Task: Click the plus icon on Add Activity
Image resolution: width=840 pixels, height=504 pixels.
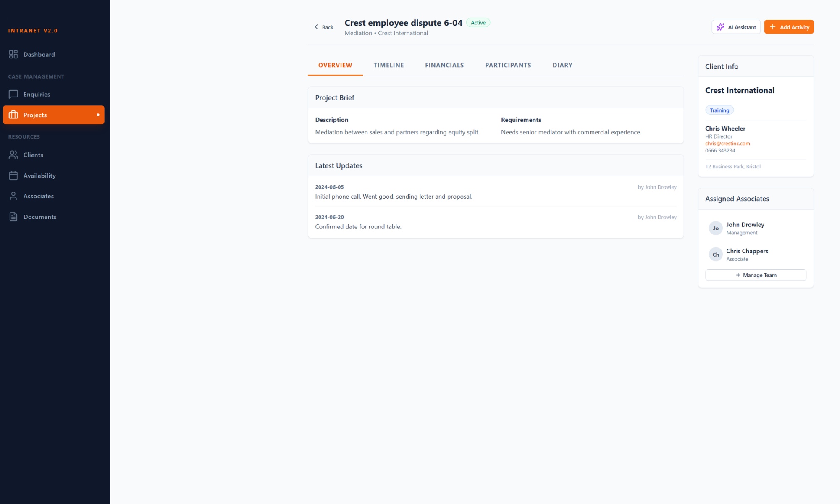Action: point(772,27)
